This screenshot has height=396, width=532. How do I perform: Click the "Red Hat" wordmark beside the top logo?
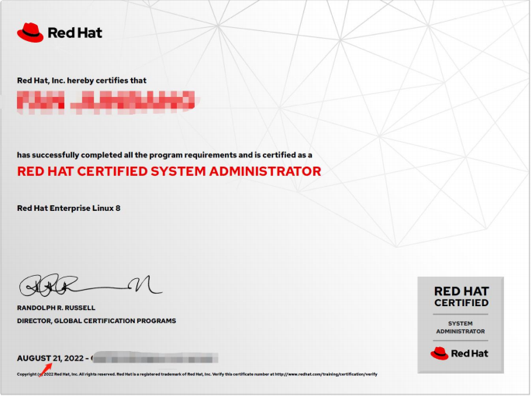74,33
